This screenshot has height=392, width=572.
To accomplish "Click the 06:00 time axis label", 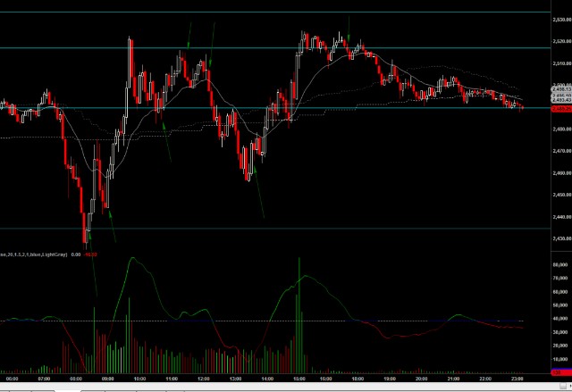I will click(x=11, y=379).
